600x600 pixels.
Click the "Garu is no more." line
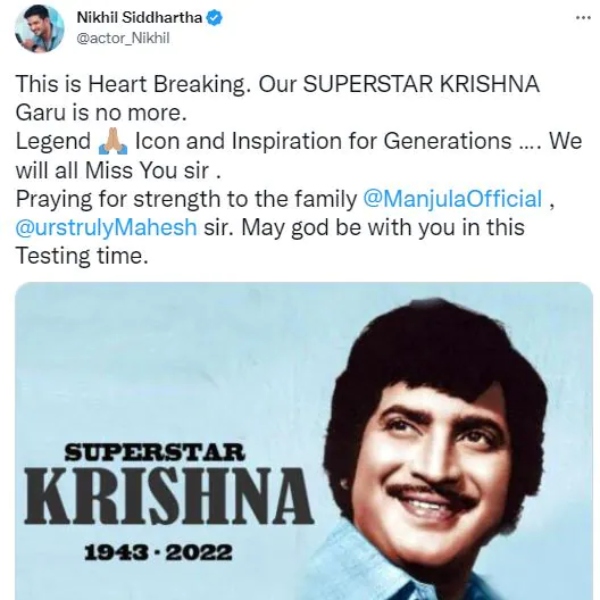(101, 113)
